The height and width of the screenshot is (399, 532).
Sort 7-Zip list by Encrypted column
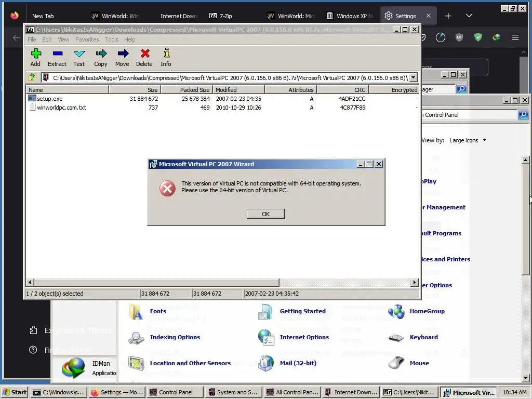394,89
